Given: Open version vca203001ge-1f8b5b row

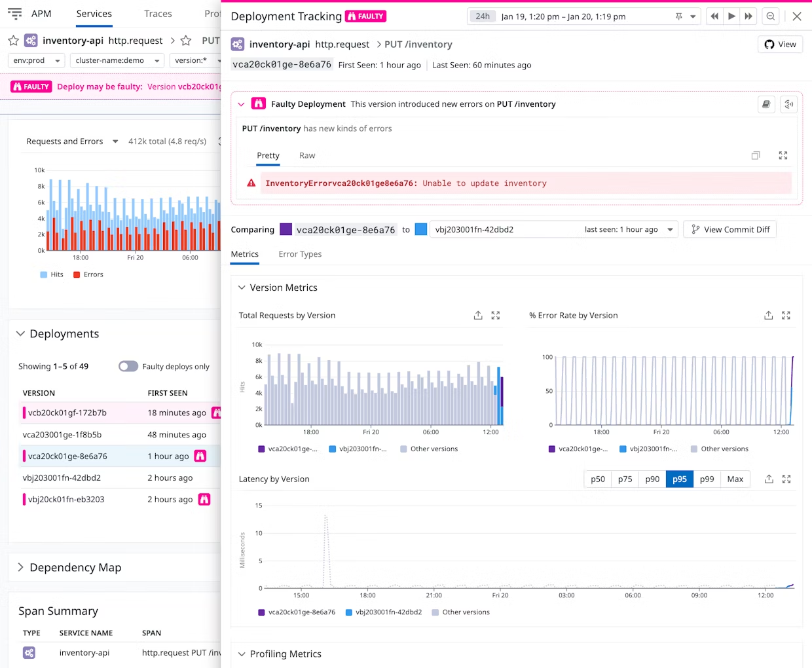Looking at the screenshot, I should coord(120,434).
